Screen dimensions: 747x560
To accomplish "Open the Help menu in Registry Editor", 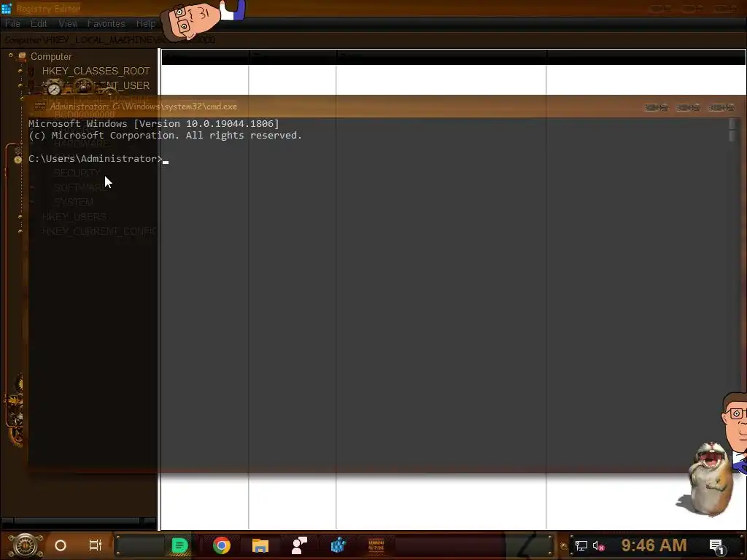I will click(x=145, y=24).
